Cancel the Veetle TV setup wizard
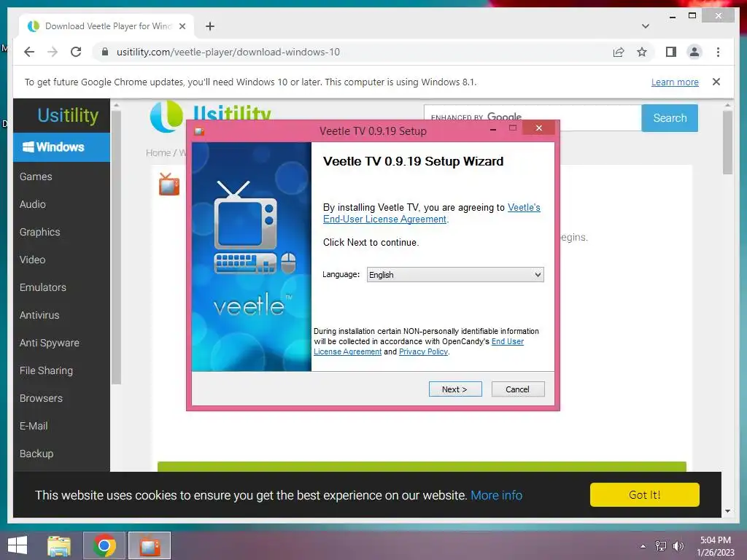 click(x=517, y=389)
